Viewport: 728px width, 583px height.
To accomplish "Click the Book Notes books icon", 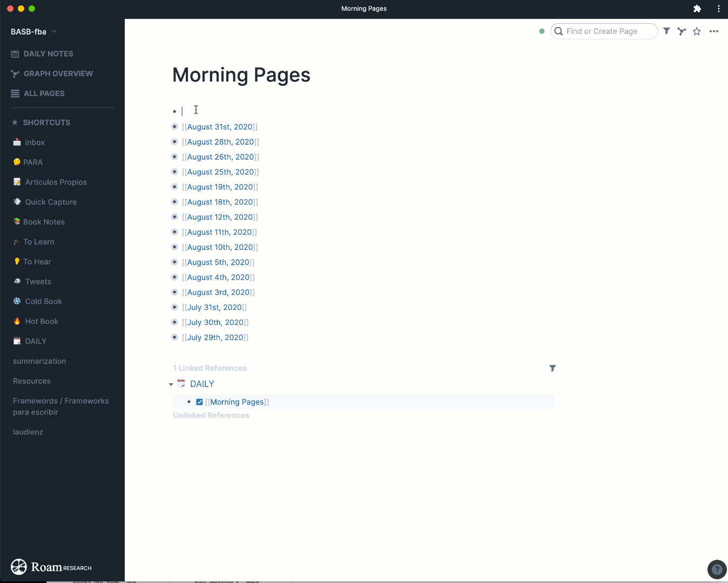I will pos(17,222).
